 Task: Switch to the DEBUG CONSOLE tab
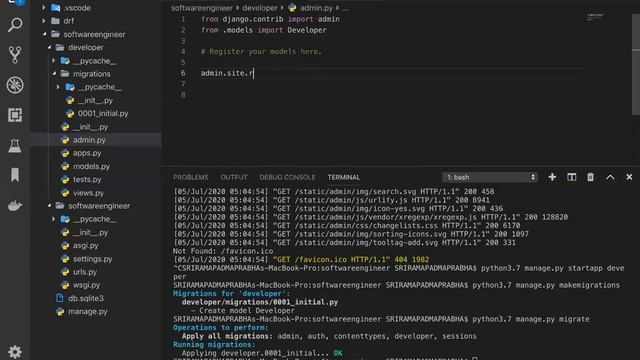[x=287, y=177]
